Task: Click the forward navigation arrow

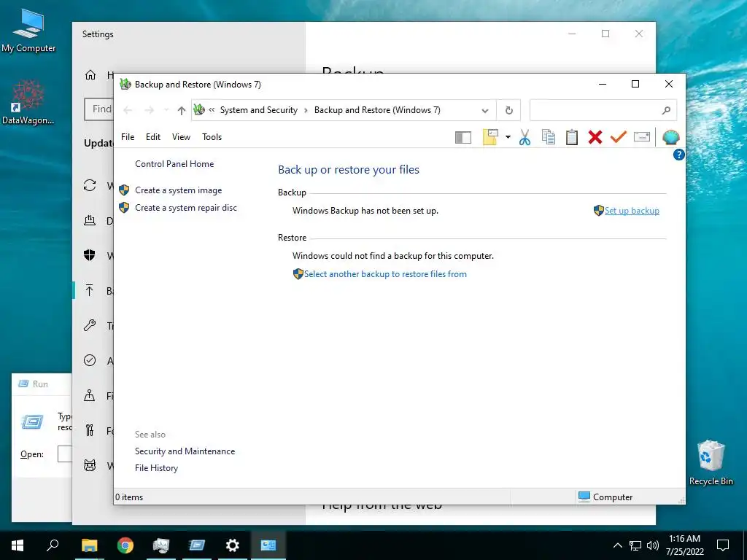Action: (x=149, y=111)
